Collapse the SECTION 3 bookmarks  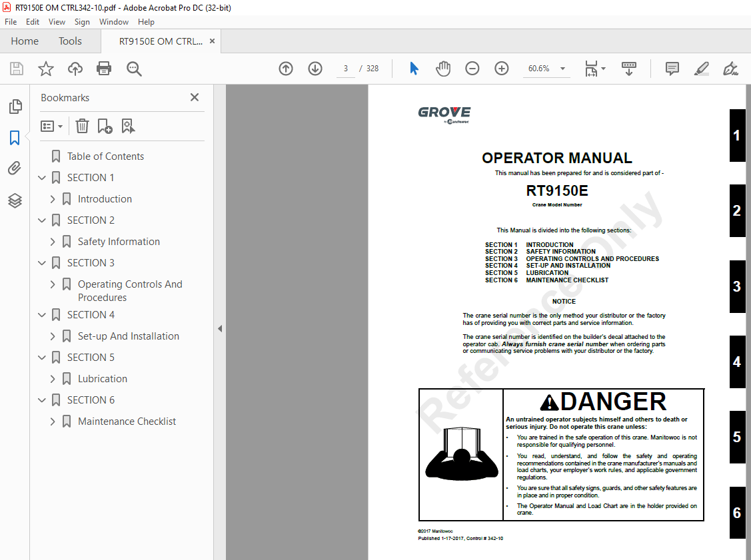tap(41, 262)
